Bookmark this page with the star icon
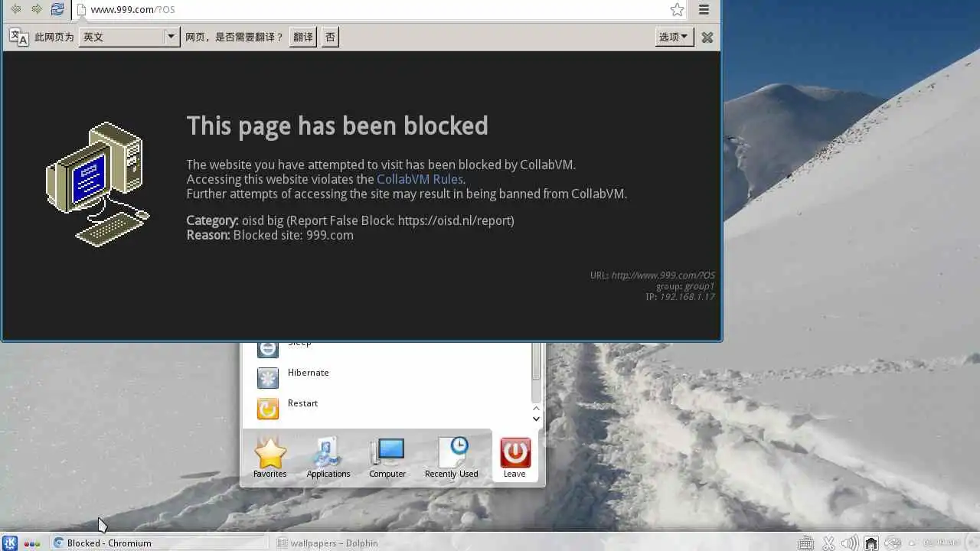The width and height of the screenshot is (980, 551). coord(677,10)
